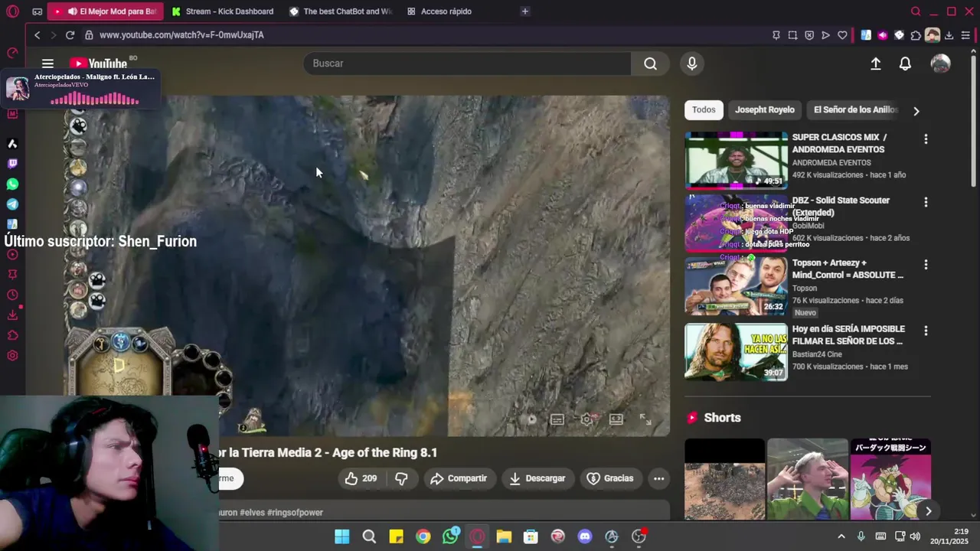
Task: Switch to Acceso rápido tab
Action: point(439,11)
